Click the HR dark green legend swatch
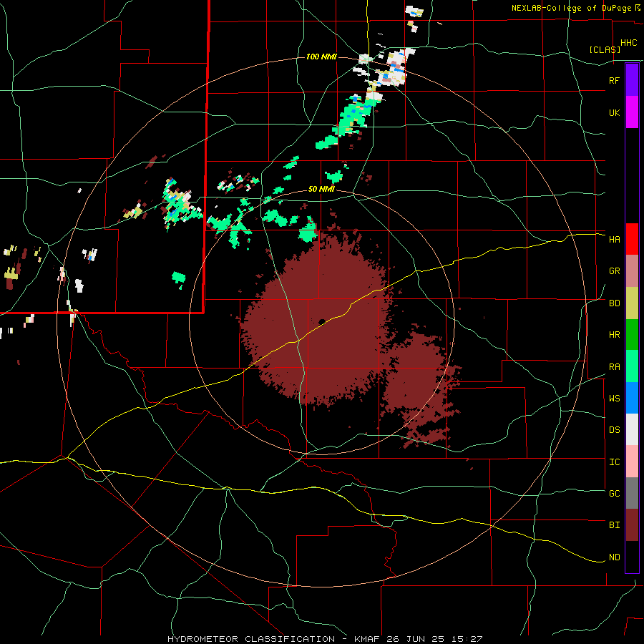This screenshot has height=644, width=644. click(x=632, y=335)
